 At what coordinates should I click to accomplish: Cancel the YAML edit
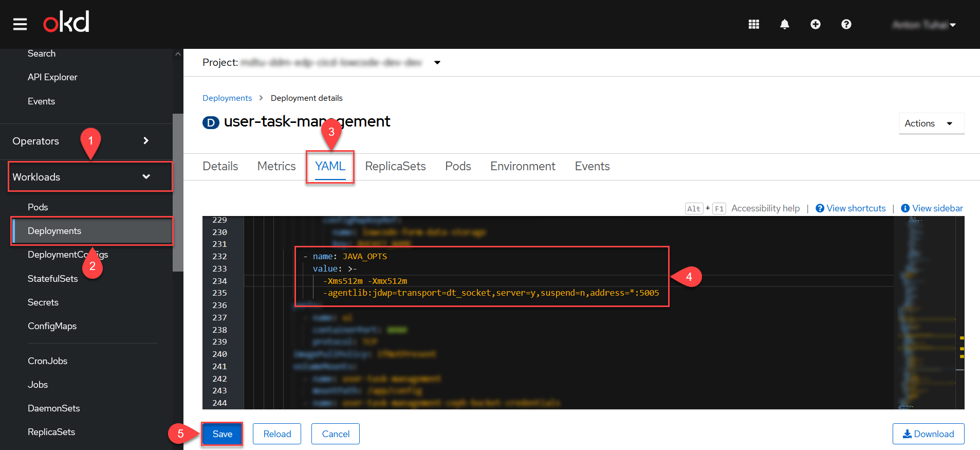pyautogui.click(x=336, y=434)
